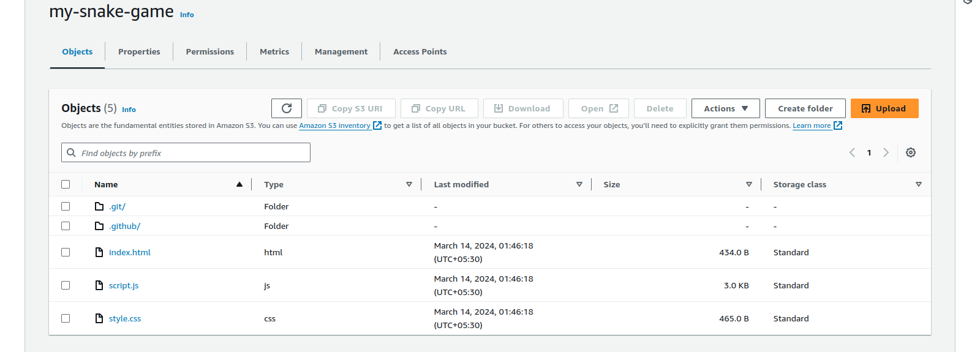Open the Access Points tab
This screenshot has width=980, height=352.
(420, 52)
